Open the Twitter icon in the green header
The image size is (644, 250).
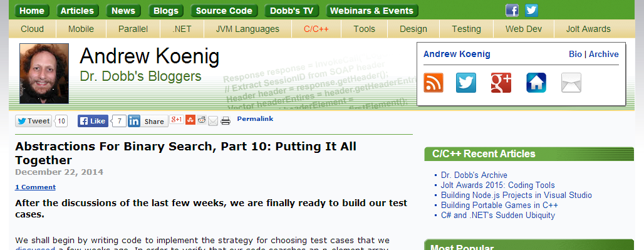coord(531,10)
